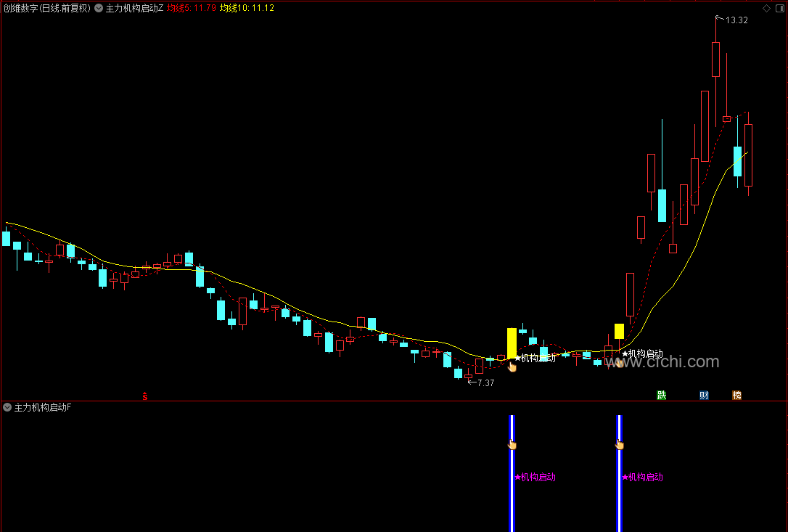Click the blue 财 marker icon
Screen dimensions: 788x532
pos(704,396)
